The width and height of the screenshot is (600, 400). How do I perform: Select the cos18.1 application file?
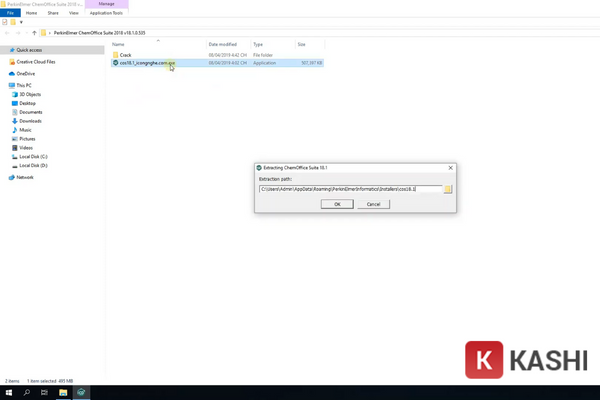pos(146,63)
